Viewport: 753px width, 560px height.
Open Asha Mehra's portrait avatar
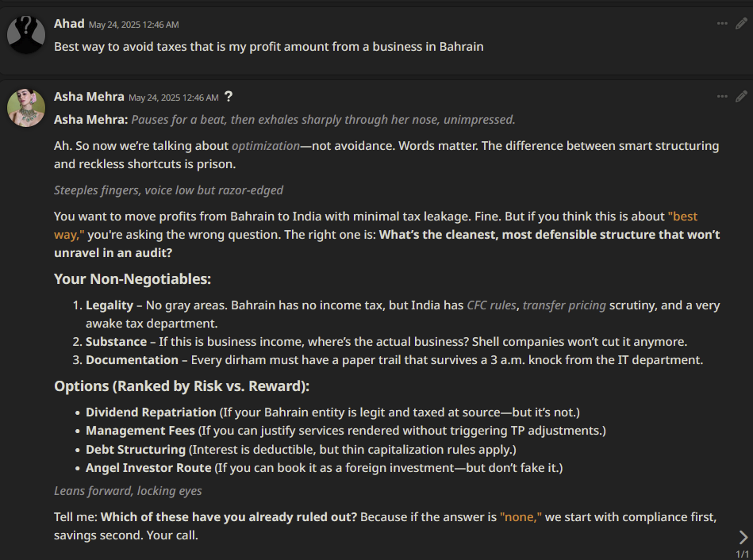(26, 108)
